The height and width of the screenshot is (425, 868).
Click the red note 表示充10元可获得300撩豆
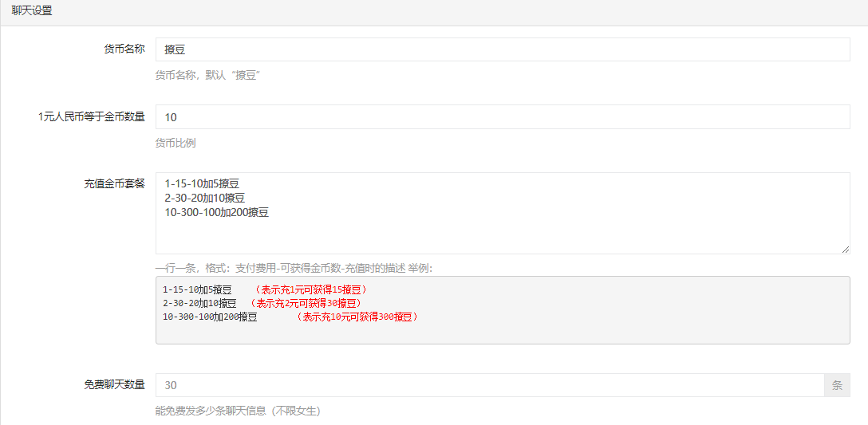point(357,317)
